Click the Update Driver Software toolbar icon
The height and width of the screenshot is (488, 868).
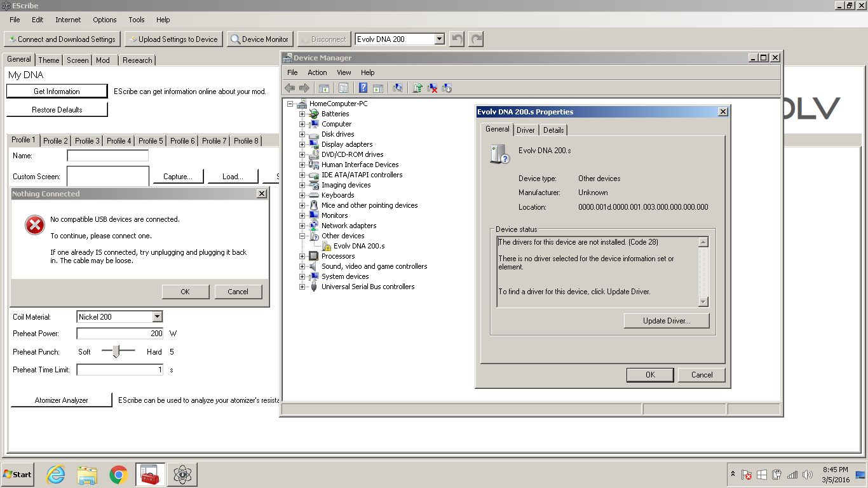(x=417, y=88)
